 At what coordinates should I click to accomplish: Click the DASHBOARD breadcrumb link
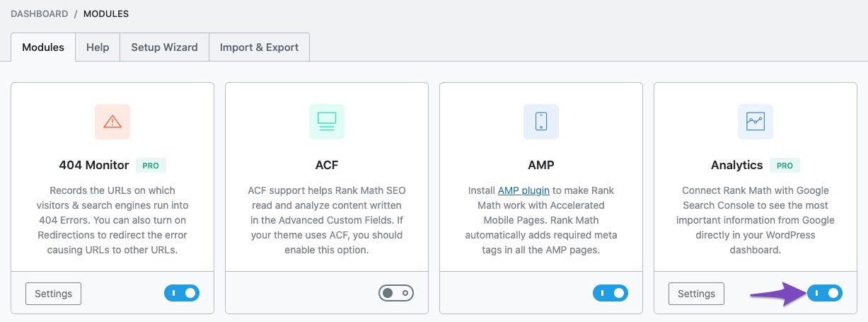tap(40, 13)
